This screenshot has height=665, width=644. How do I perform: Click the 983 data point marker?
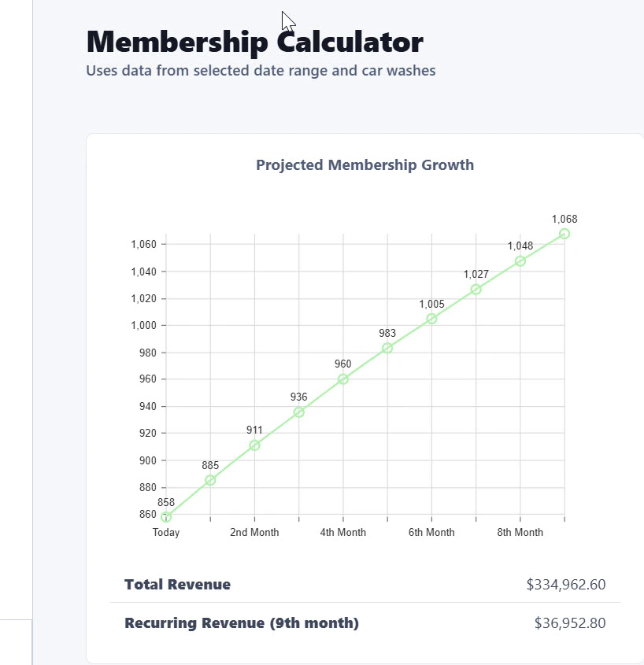(387, 348)
